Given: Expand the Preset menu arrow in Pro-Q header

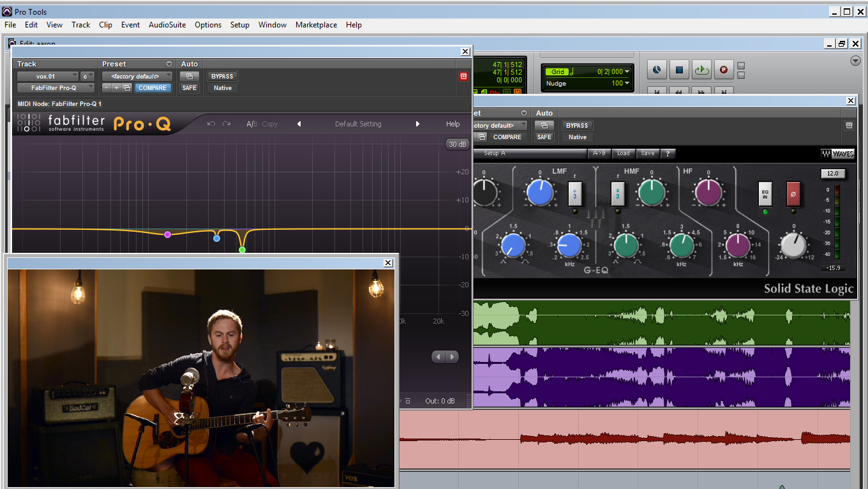Looking at the screenshot, I should [x=169, y=64].
